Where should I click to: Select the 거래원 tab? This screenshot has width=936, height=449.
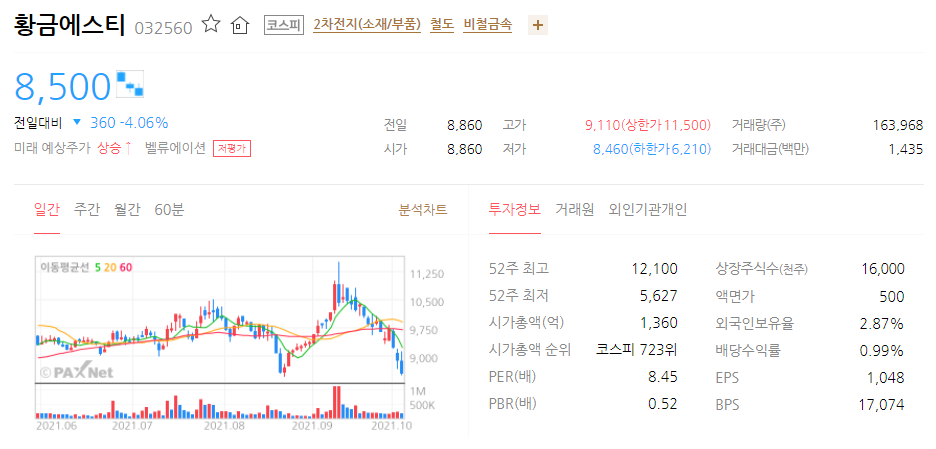574,210
